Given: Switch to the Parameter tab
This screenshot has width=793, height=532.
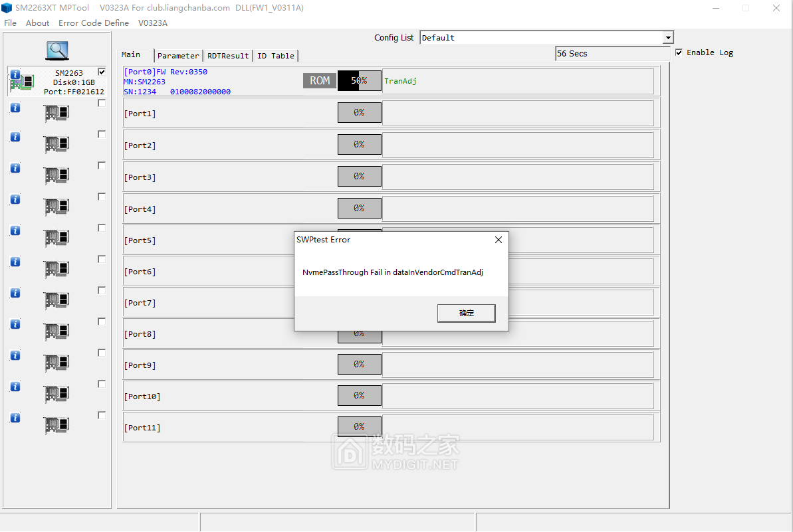Looking at the screenshot, I should tap(178, 56).
